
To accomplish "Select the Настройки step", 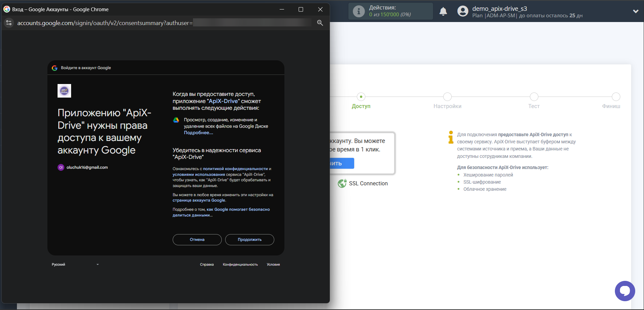I will [447, 97].
